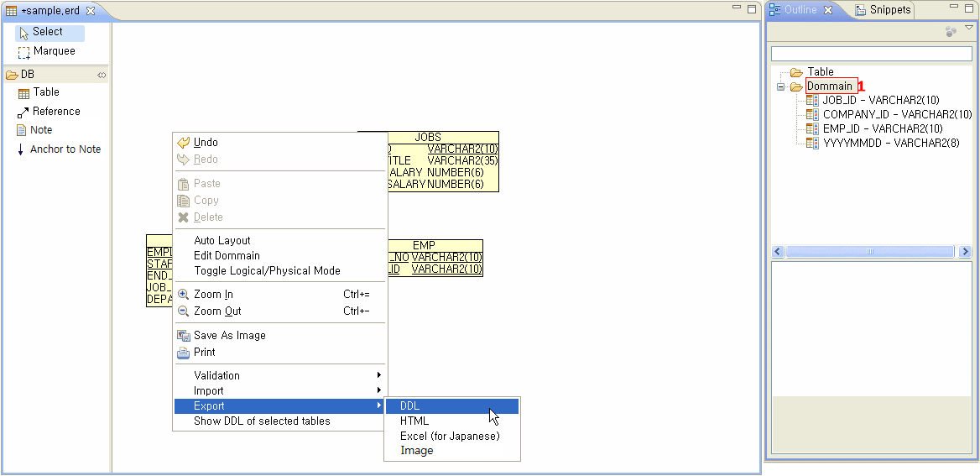The image size is (980, 476).
Task: Select the Marquee tool in palette
Action: (54, 51)
